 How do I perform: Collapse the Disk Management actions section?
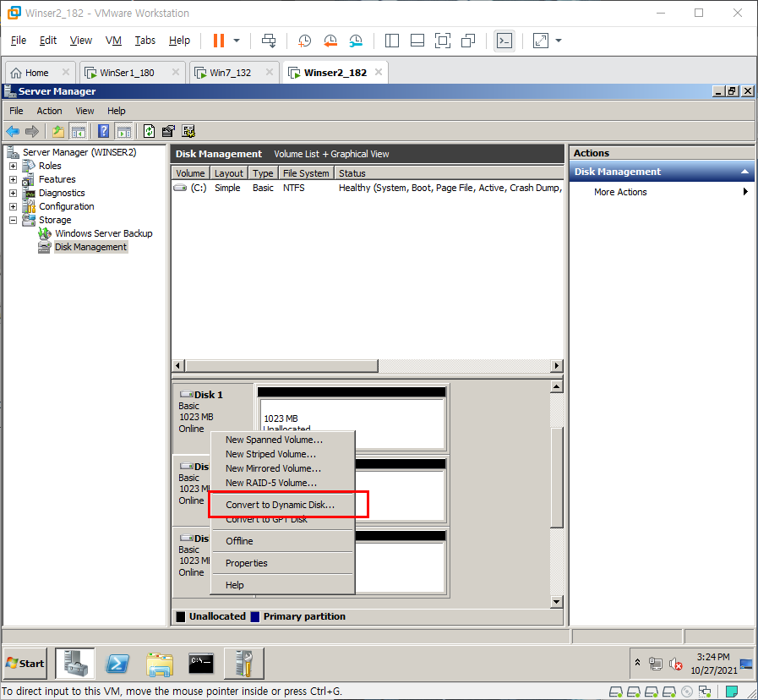pyautogui.click(x=744, y=172)
